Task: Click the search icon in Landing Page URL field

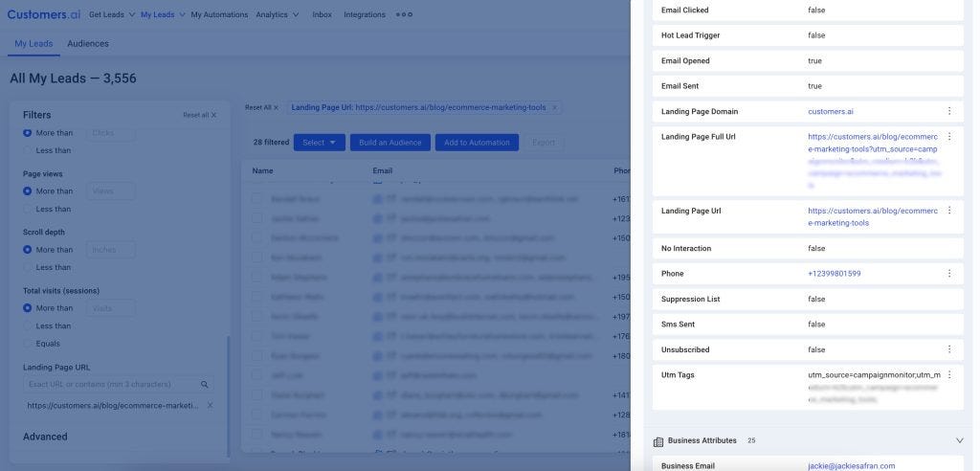Action: click(205, 384)
